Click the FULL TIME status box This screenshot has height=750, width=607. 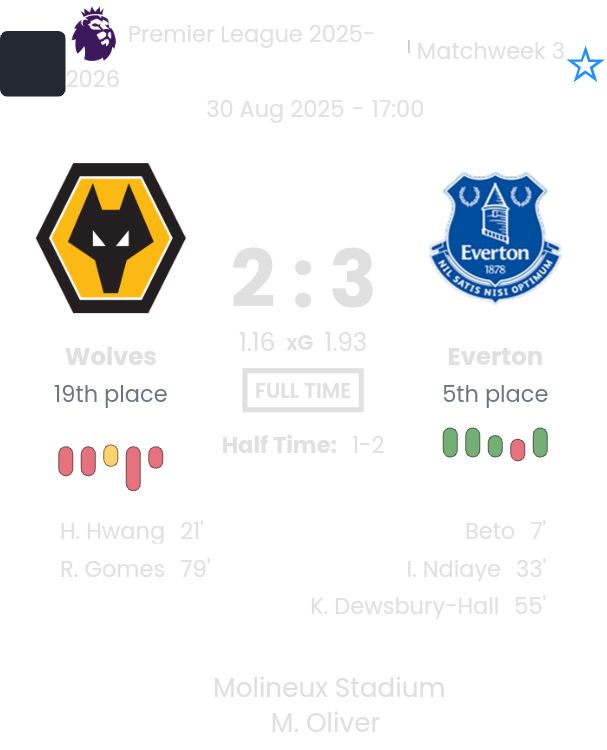coord(303,391)
